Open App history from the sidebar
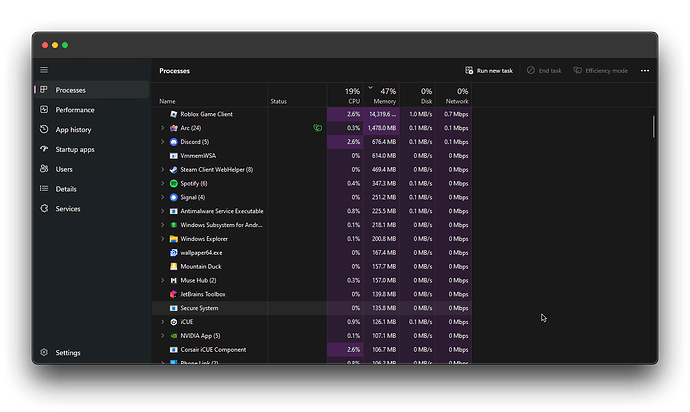 click(x=44, y=129)
